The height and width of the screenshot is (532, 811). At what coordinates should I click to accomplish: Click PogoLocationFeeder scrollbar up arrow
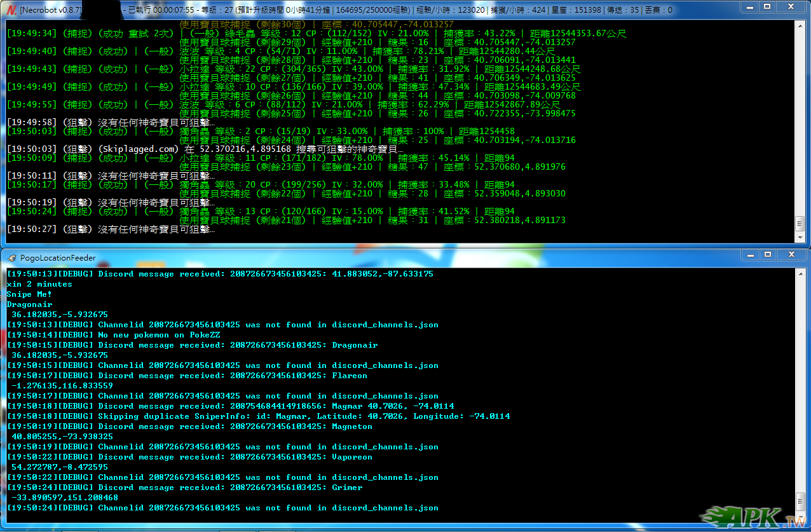click(800, 273)
